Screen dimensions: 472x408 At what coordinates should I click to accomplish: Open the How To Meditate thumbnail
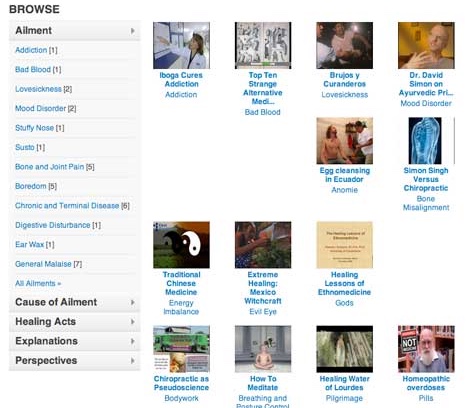(x=263, y=349)
